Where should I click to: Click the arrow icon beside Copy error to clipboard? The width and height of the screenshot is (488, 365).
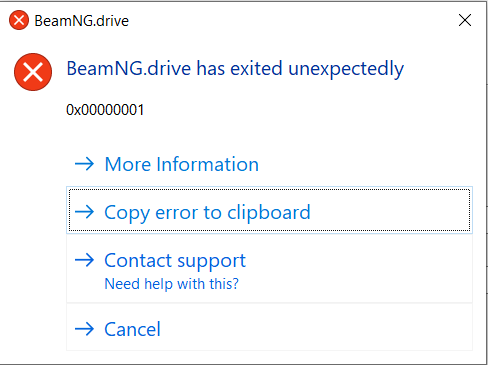click(x=85, y=212)
